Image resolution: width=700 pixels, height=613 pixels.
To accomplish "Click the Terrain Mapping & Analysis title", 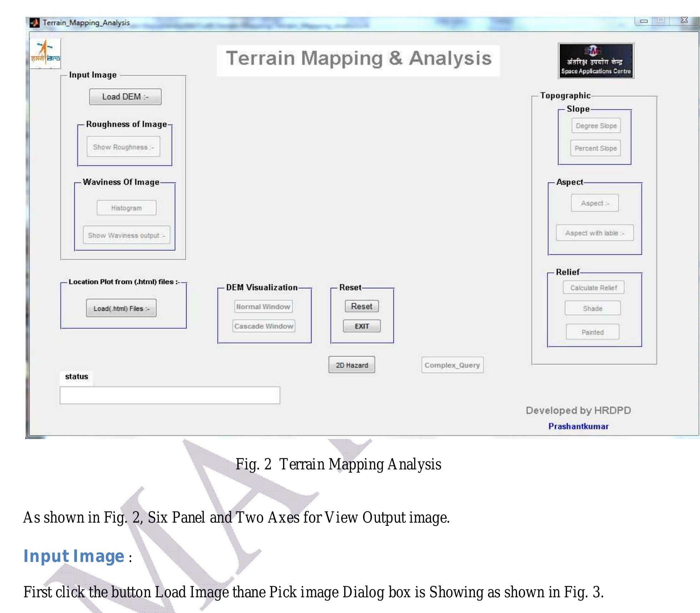I will pos(358,58).
